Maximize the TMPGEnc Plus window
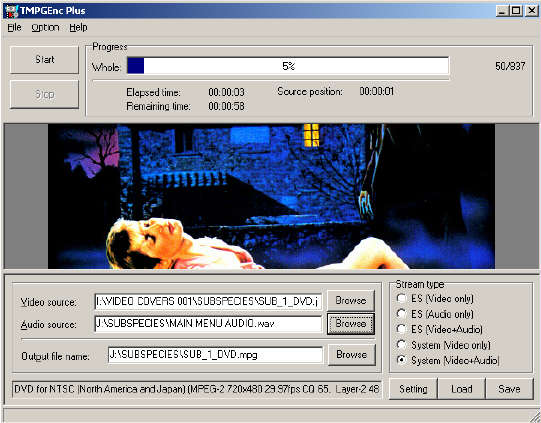 point(516,11)
